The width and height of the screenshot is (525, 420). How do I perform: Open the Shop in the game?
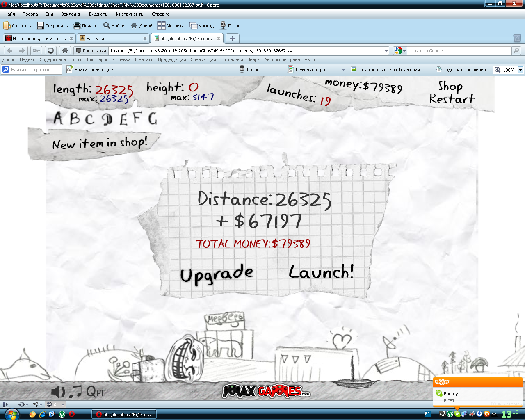(x=450, y=86)
